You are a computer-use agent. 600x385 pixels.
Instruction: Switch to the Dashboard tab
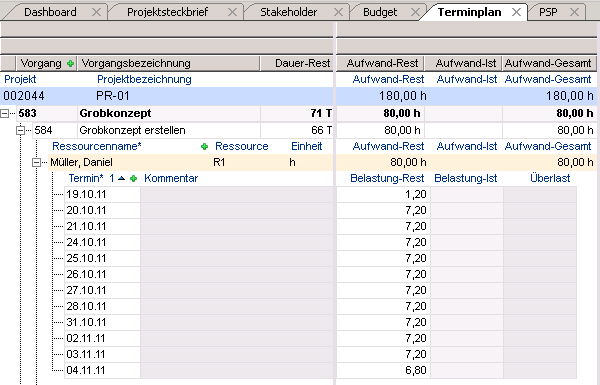coord(50,12)
